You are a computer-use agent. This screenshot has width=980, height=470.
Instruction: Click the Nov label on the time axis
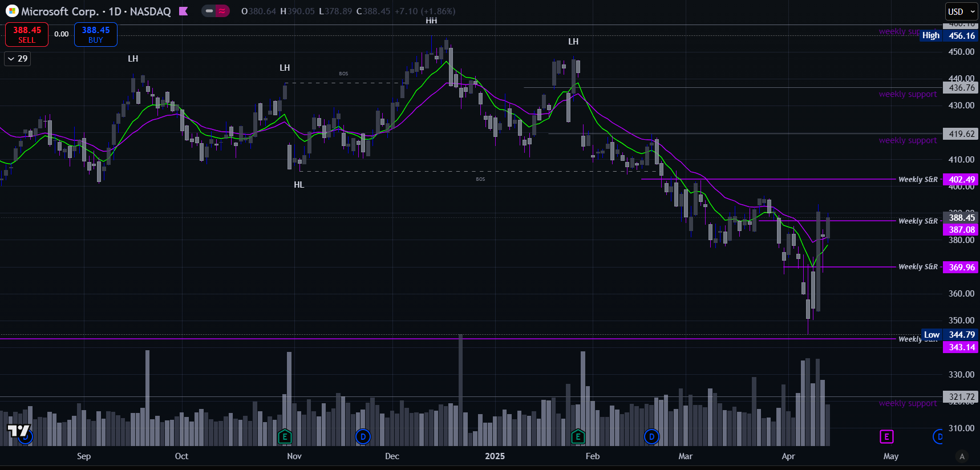(x=294, y=456)
